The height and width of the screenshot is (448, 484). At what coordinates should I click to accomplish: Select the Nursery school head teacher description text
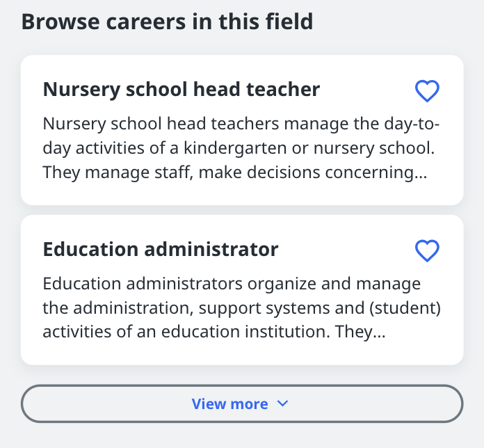241,148
